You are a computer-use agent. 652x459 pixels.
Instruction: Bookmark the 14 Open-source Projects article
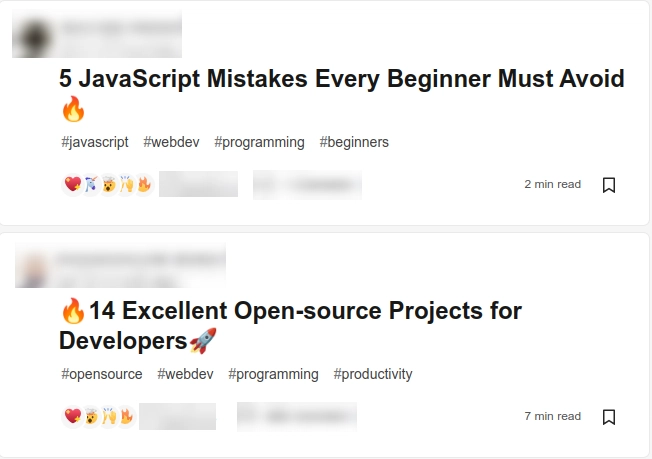[x=609, y=417]
